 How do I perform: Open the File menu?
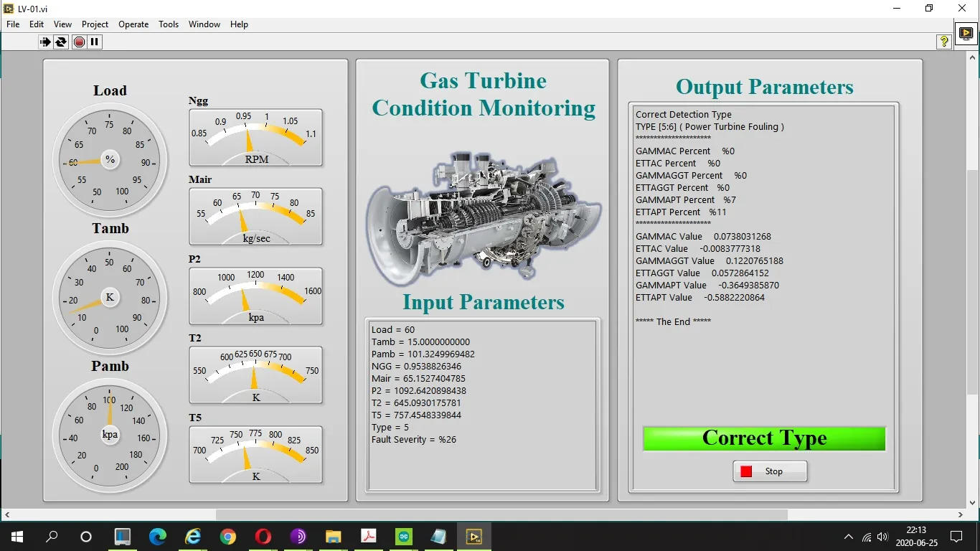13,24
